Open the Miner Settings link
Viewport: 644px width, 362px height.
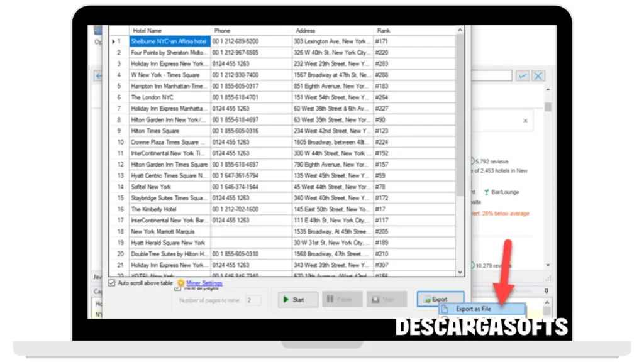(204, 283)
